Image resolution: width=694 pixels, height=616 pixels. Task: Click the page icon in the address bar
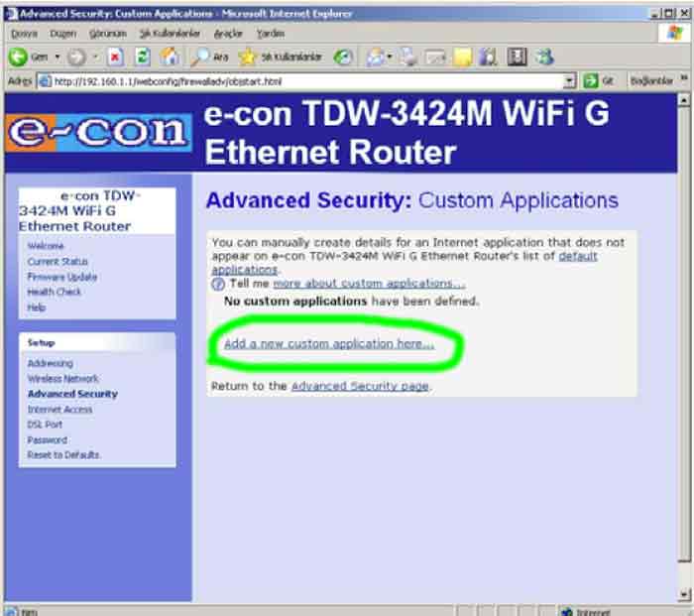click(x=45, y=81)
